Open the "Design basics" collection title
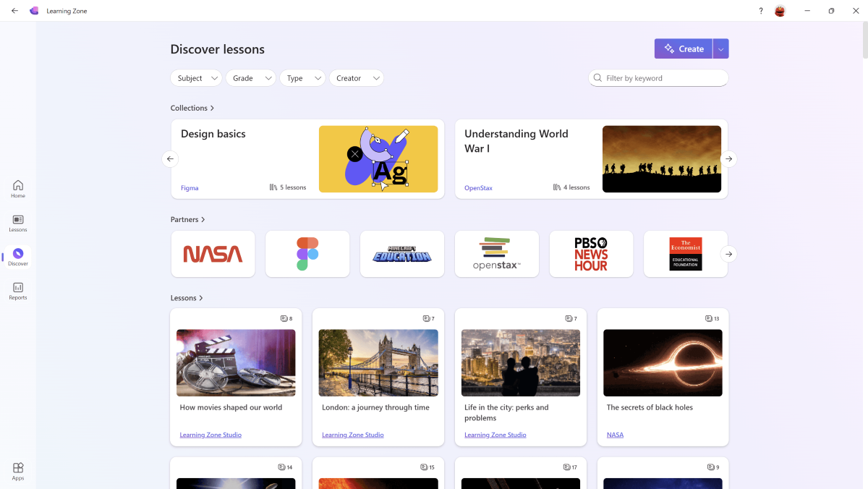 point(213,134)
